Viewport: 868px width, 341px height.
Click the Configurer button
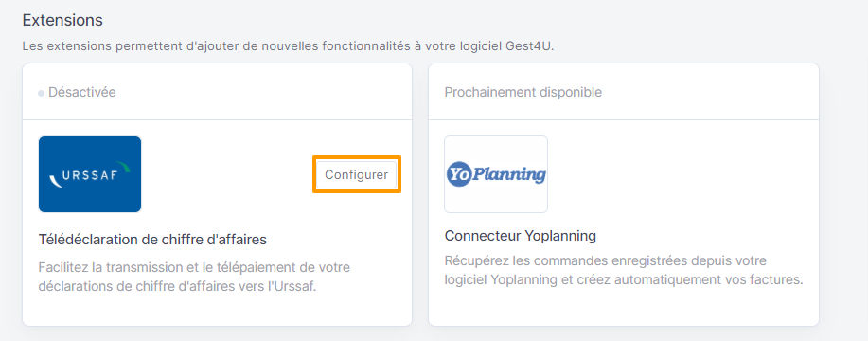(x=357, y=174)
